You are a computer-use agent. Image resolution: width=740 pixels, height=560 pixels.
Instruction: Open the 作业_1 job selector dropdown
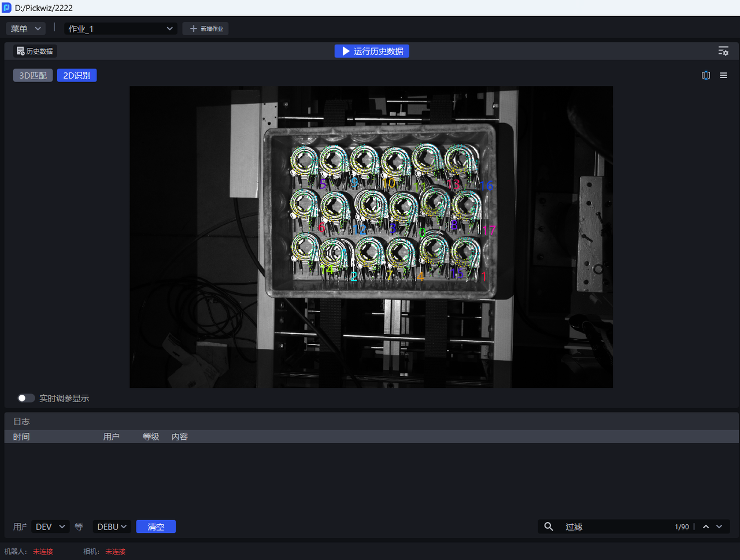tap(120, 29)
